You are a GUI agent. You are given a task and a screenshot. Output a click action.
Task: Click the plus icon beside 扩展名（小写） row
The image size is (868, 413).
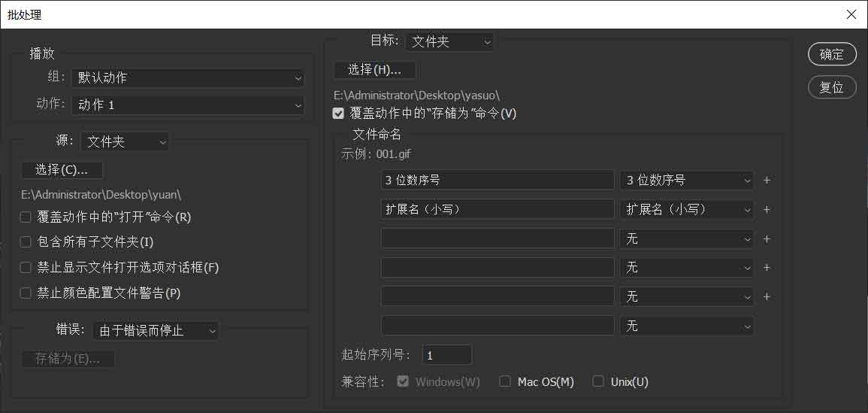tap(767, 210)
